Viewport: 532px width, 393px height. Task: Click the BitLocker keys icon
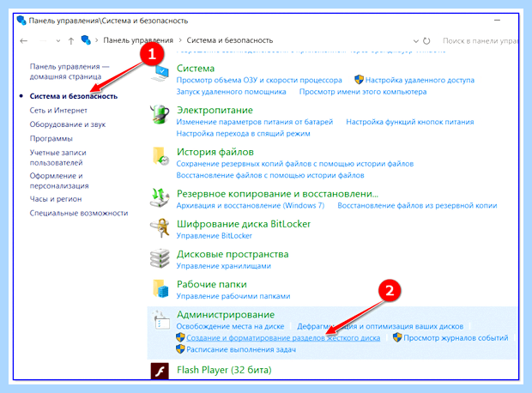[160, 228]
